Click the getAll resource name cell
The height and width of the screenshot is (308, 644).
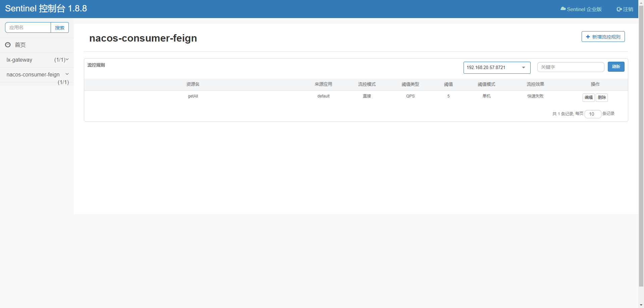pos(193,96)
